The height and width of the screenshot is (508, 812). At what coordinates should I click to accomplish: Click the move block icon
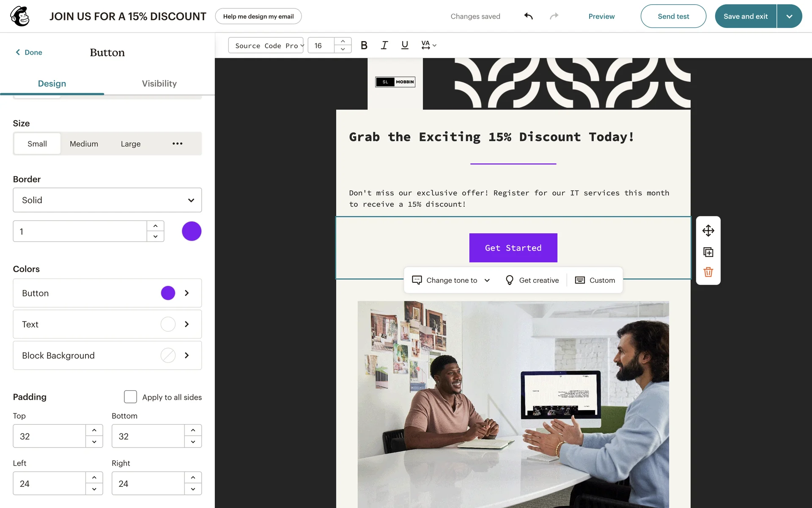coord(708,231)
